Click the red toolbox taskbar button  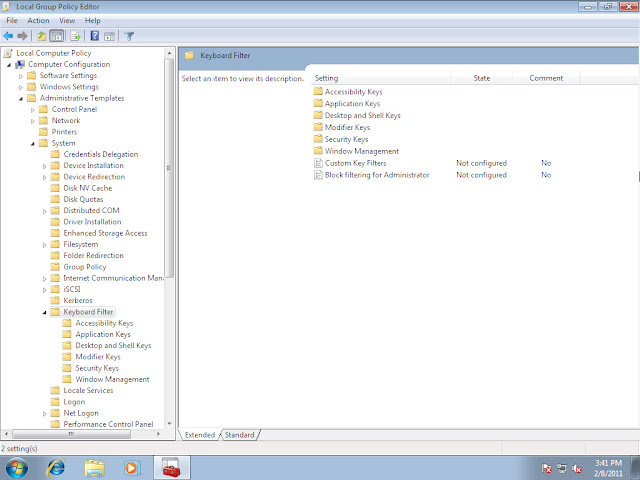pyautogui.click(x=171, y=468)
